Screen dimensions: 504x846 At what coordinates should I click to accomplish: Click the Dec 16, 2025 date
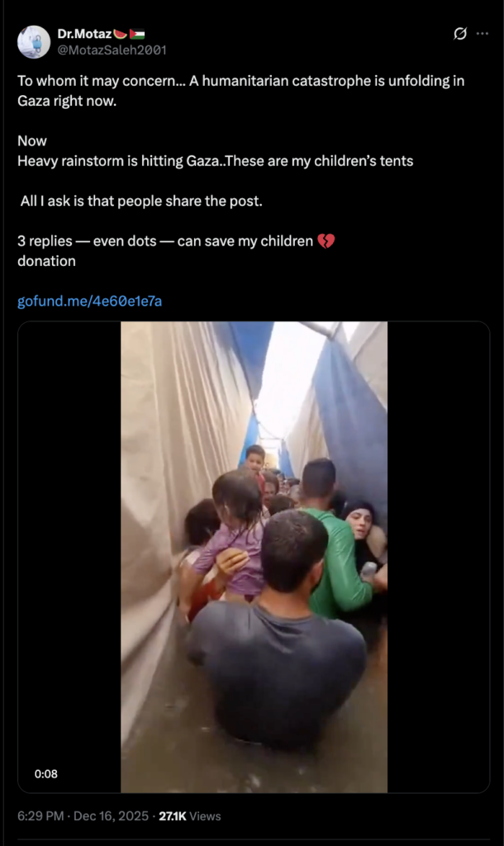111,815
